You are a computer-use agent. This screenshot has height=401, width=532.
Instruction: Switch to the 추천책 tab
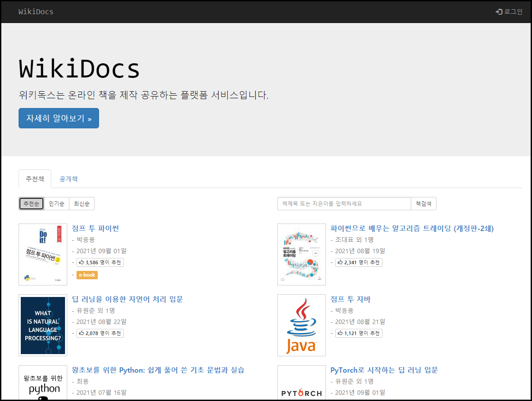point(35,179)
